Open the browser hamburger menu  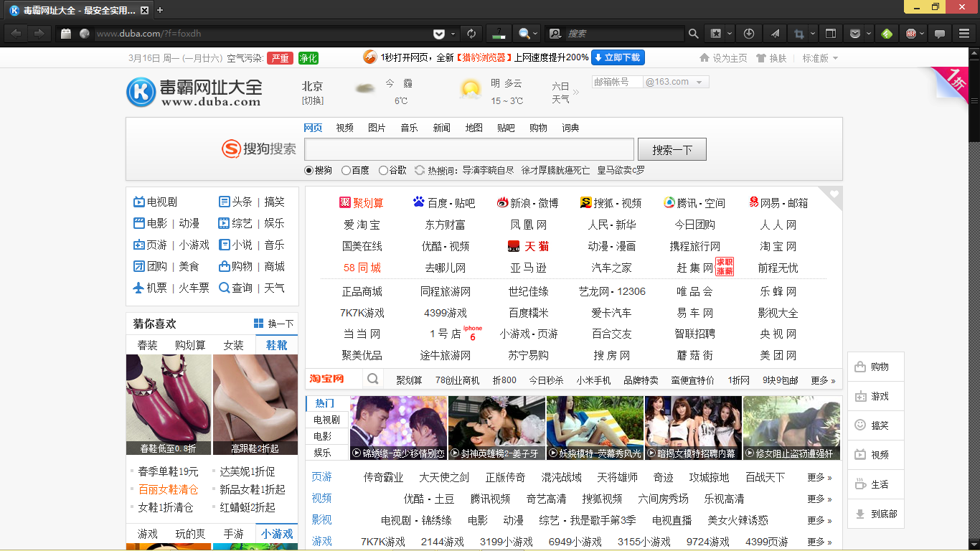pos(964,34)
